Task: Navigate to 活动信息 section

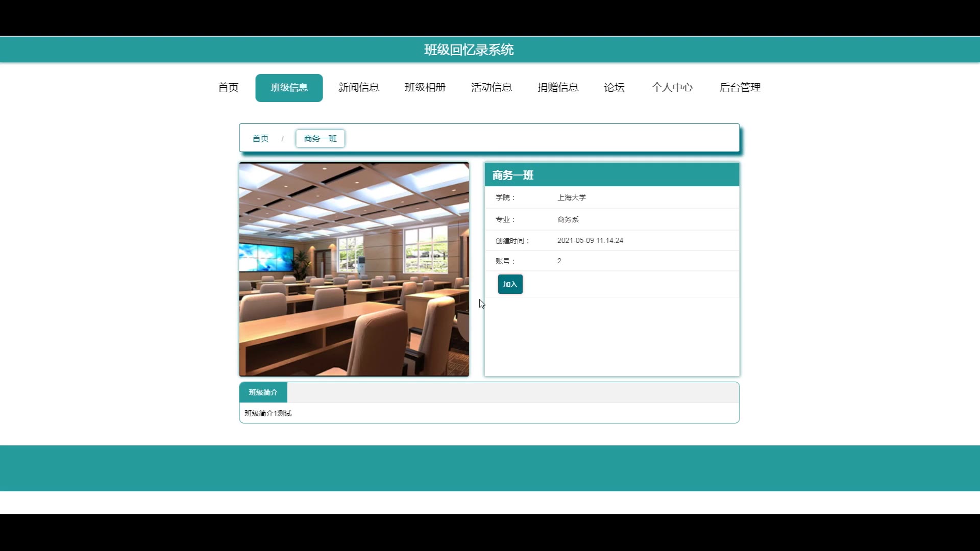Action: pos(491,87)
